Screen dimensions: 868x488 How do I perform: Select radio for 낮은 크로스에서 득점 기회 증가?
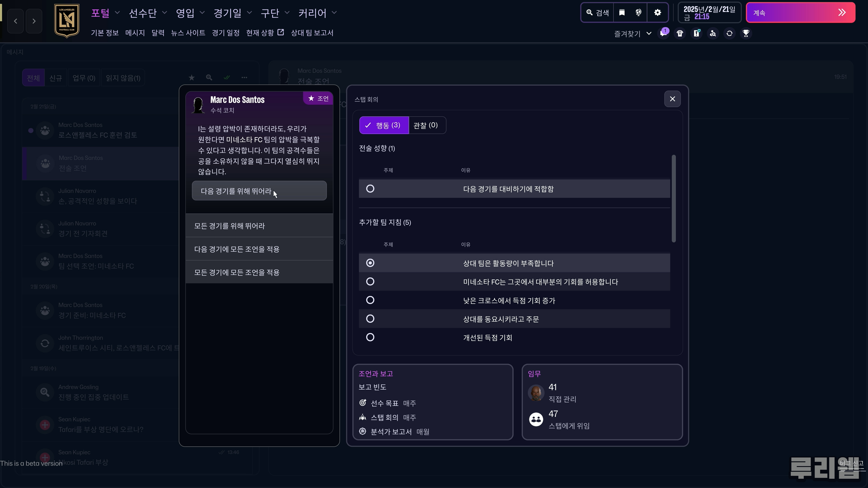pos(370,300)
